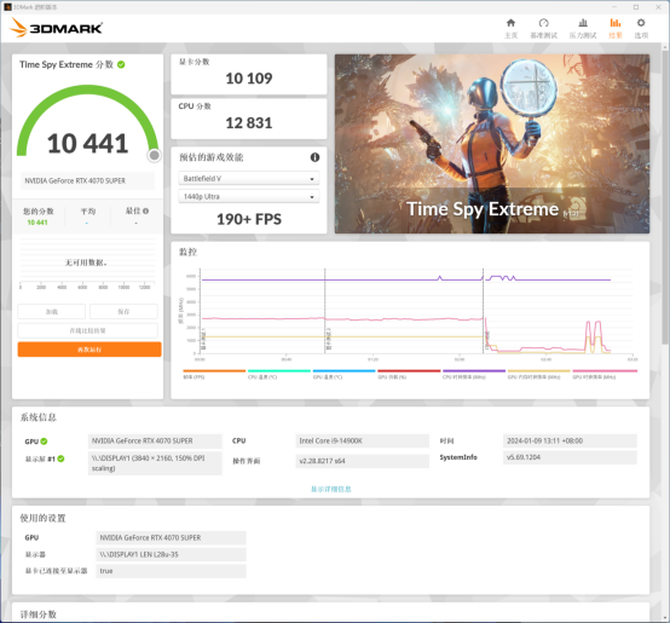The image size is (670, 623).
Task: Click the info icon for estimated game performance
Action: [x=315, y=157]
